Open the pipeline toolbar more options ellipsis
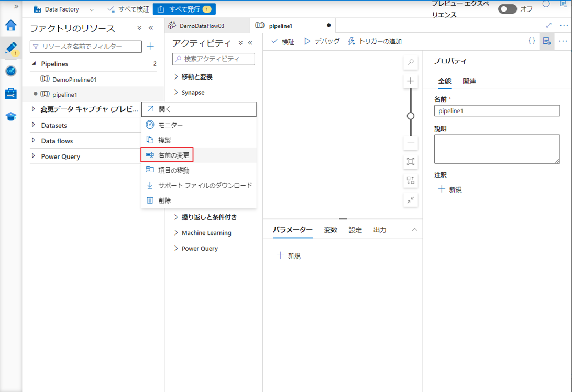Screen dimensions: 572x392 [x=563, y=41]
